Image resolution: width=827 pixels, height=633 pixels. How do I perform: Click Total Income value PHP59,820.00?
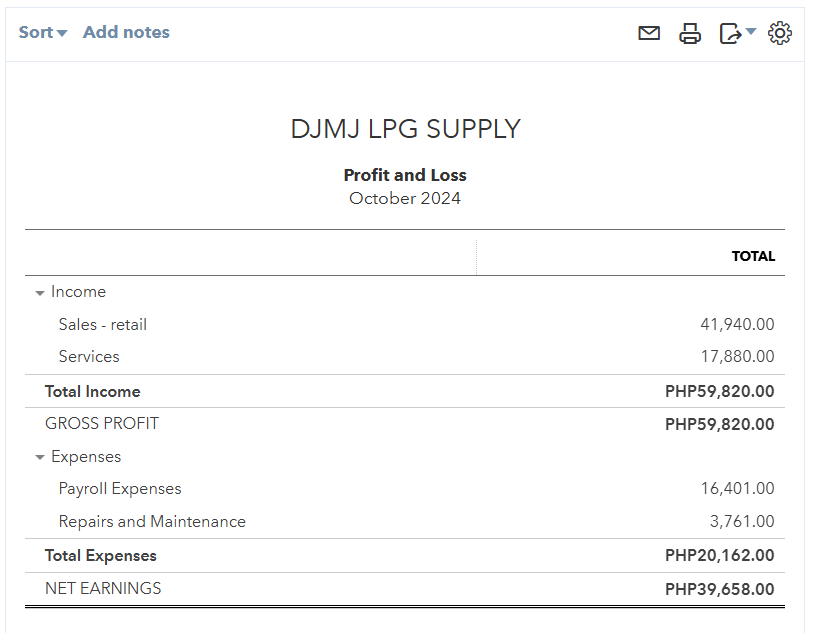719,391
